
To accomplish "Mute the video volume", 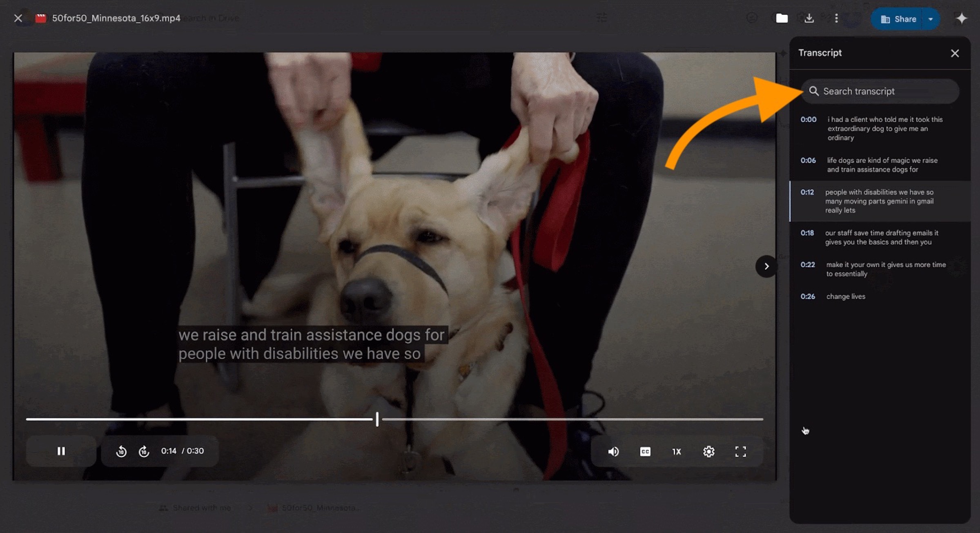I will [613, 451].
